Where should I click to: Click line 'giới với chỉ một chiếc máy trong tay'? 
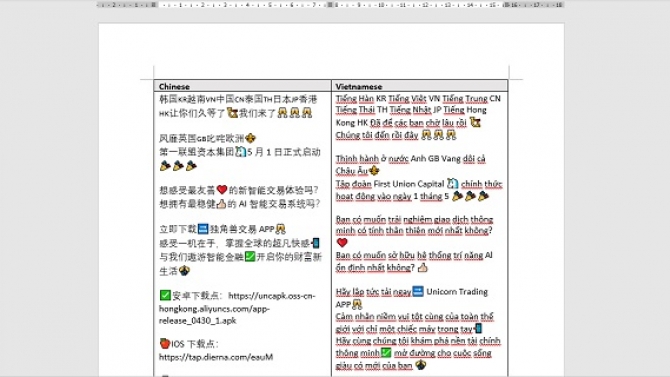coord(404,329)
